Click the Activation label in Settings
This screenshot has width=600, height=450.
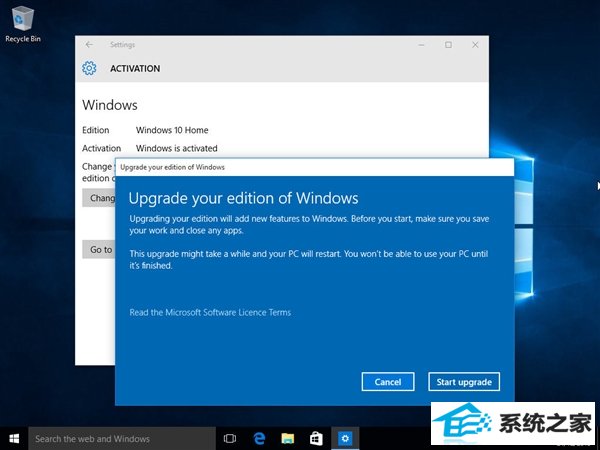pyautogui.click(x=101, y=148)
